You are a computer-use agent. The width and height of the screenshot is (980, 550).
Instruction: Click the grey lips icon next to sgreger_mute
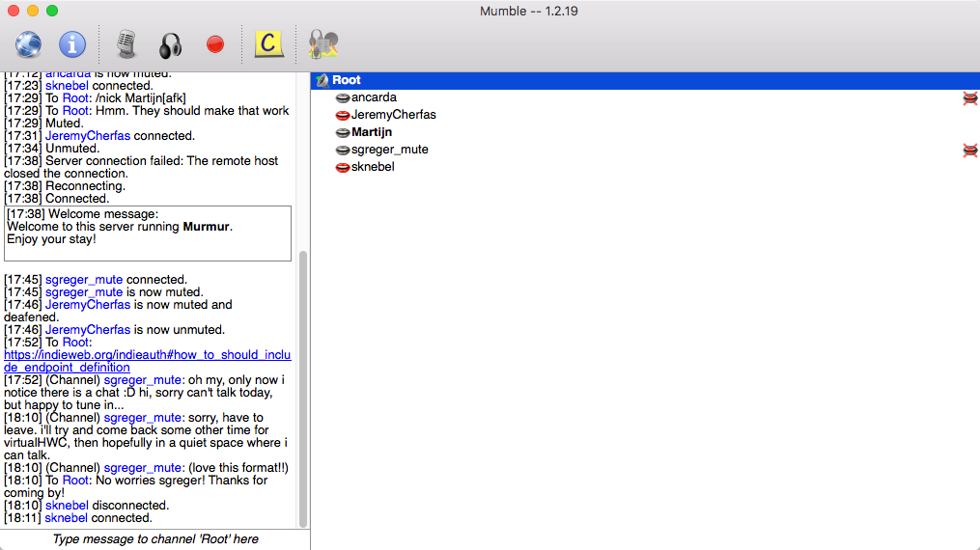click(x=343, y=151)
